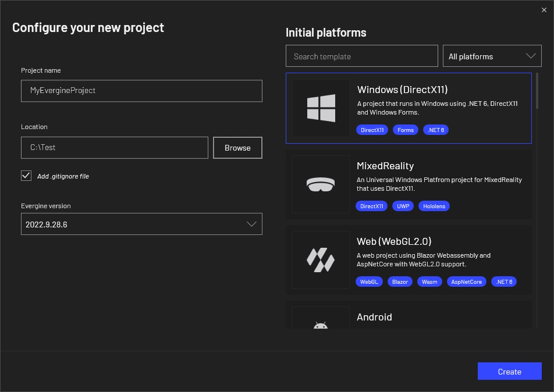
Task: Click the Web WebGL2.0 platform icon
Action: coord(321,260)
